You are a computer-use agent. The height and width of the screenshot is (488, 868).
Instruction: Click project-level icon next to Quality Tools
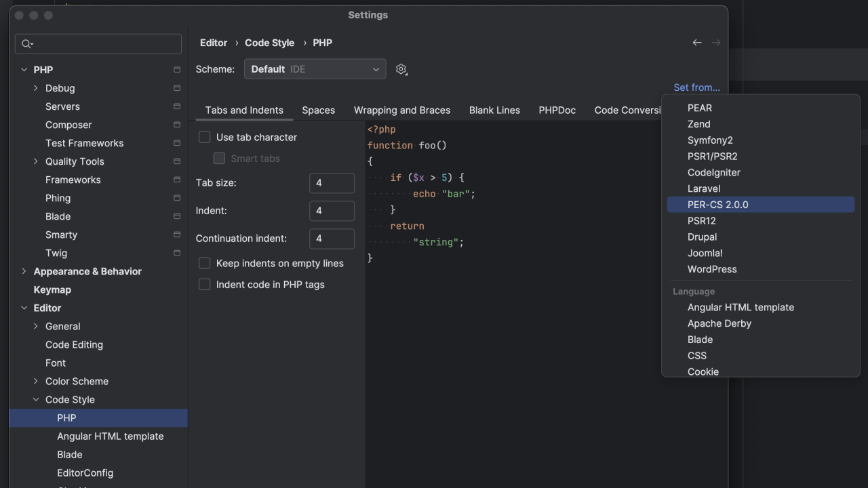point(177,161)
